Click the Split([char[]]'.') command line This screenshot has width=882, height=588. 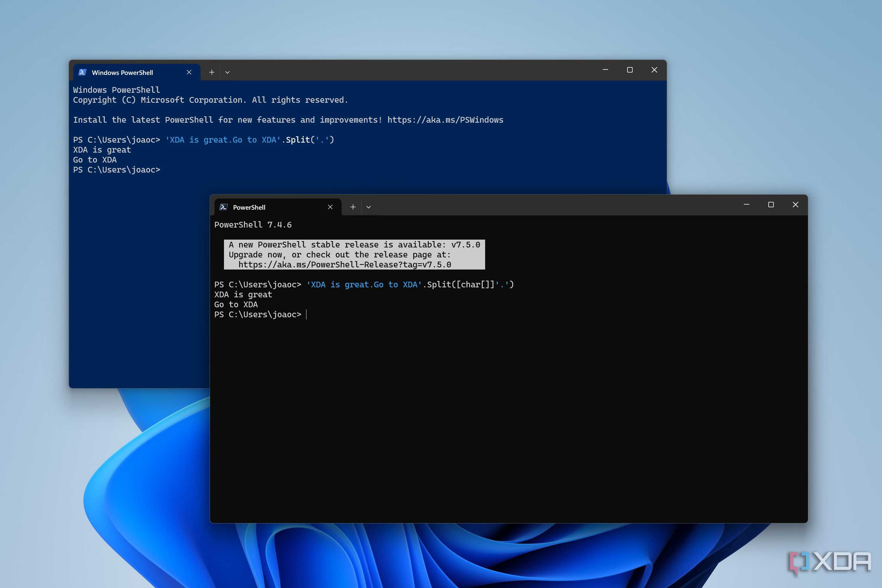click(364, 285)
